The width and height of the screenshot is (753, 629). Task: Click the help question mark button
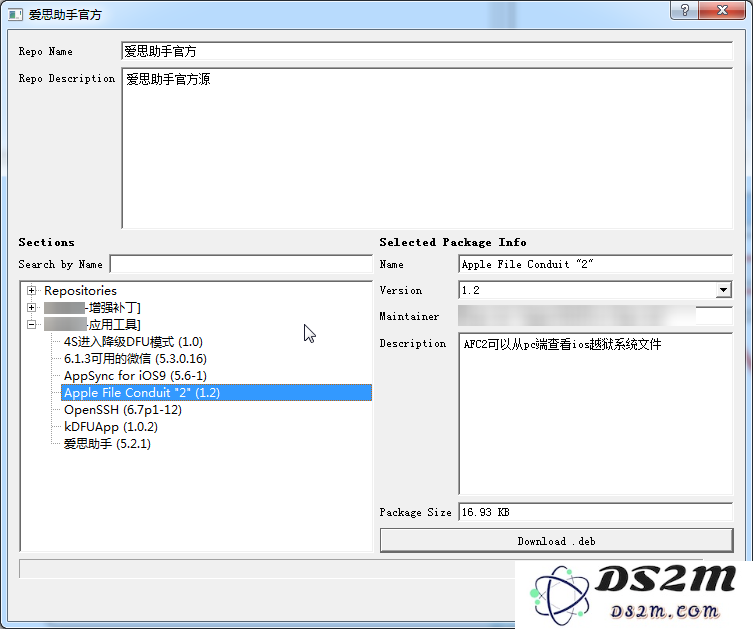point(685,10)
